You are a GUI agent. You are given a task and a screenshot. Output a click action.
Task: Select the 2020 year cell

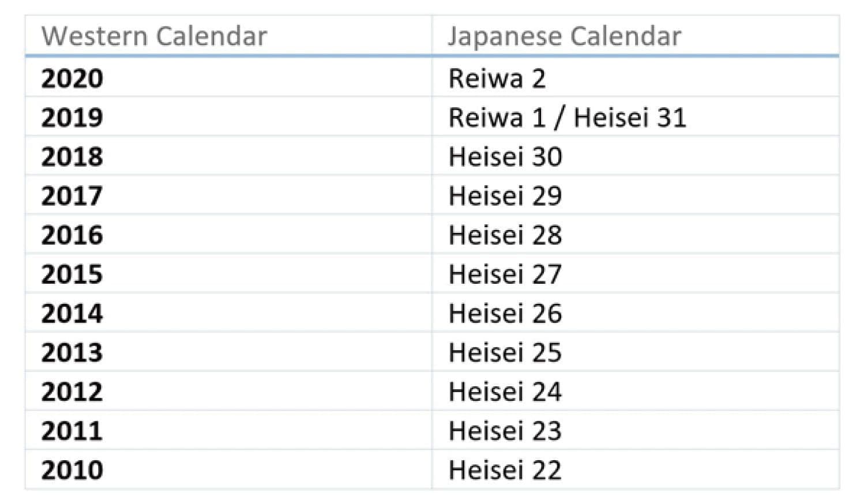click(72, 78)
